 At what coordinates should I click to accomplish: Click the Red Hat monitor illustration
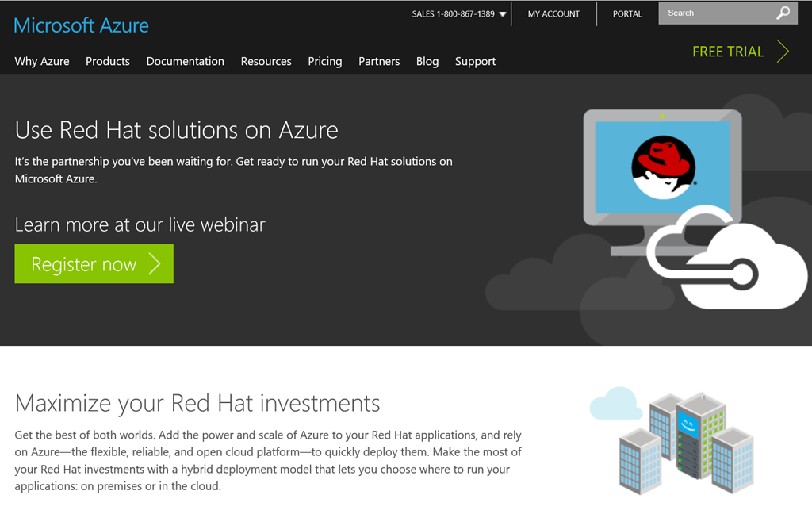tap(662, 167)
